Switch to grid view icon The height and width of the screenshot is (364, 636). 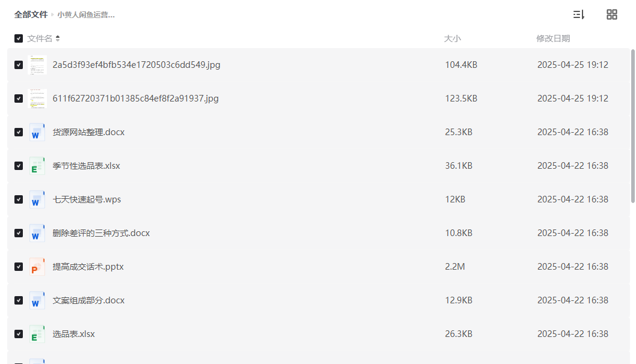point(612,14)
